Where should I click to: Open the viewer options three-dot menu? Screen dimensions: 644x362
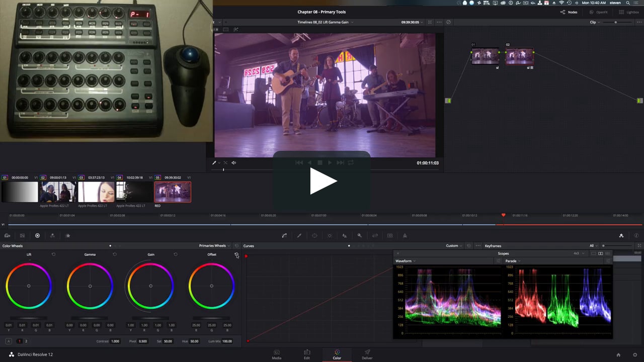click(439, 22)
